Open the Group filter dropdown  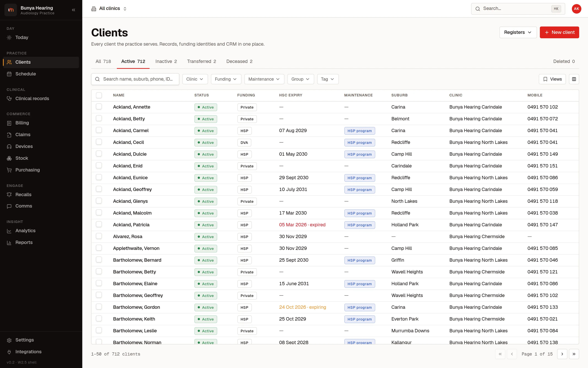coord(301,79)
